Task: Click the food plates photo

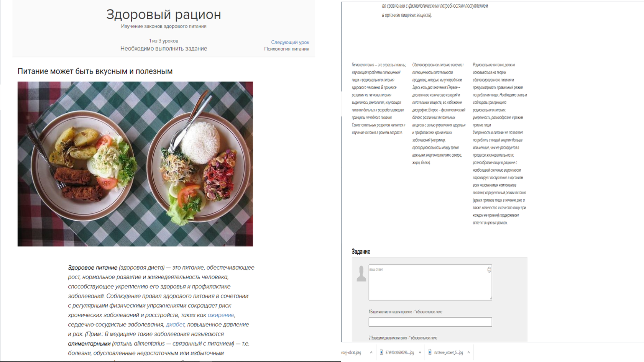Action: [x=135, y=164]
